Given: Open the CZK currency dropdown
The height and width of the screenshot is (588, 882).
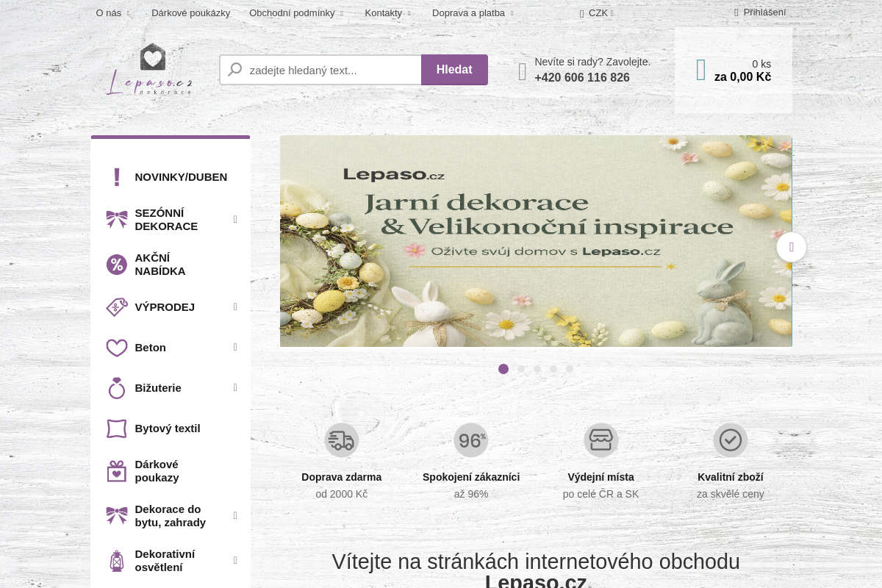Looking at the screenshot, I should pyautogui.click(x=600, y=13).
